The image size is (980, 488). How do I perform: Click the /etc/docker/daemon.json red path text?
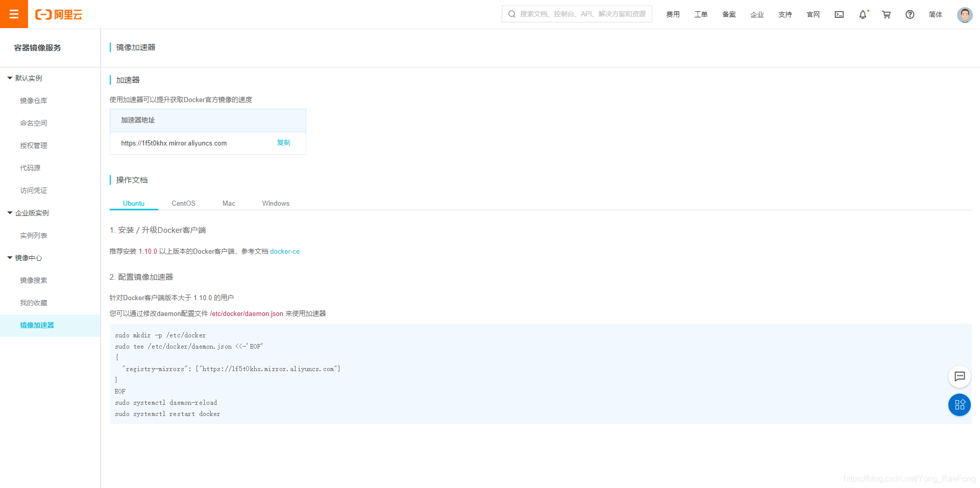(247, 313)
